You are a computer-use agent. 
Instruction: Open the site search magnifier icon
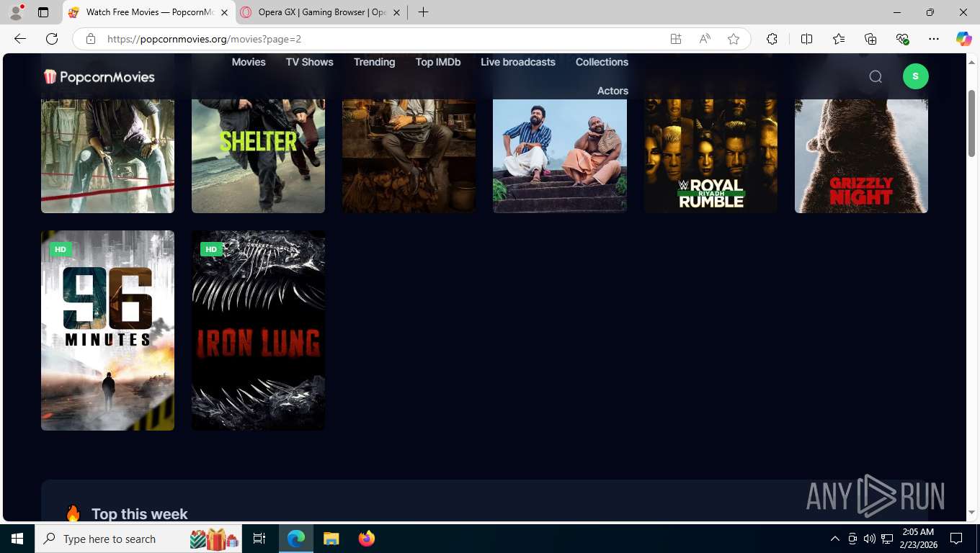point(876,76)
